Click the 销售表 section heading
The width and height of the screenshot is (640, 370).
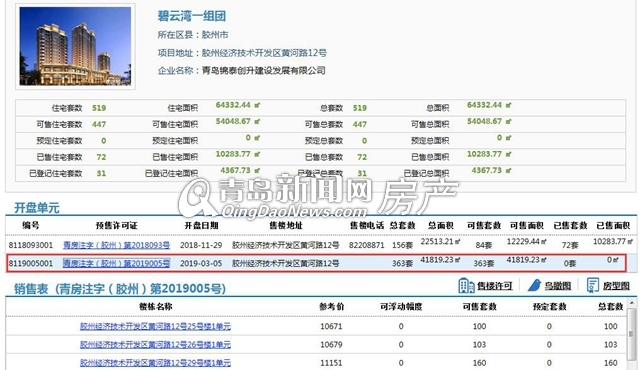[120, 289]
